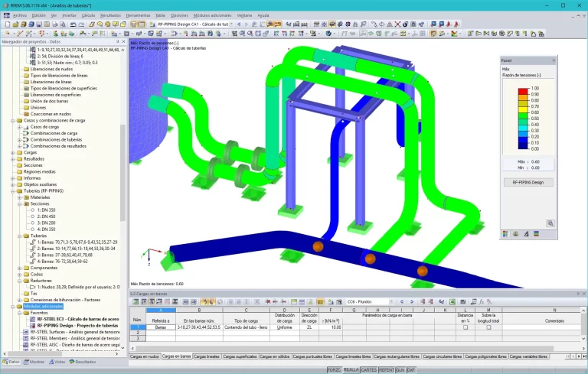The width and height of the screenshot is (588, 374).
Task: Expand the Materiales tree node
Action: [x=19, y=197]
